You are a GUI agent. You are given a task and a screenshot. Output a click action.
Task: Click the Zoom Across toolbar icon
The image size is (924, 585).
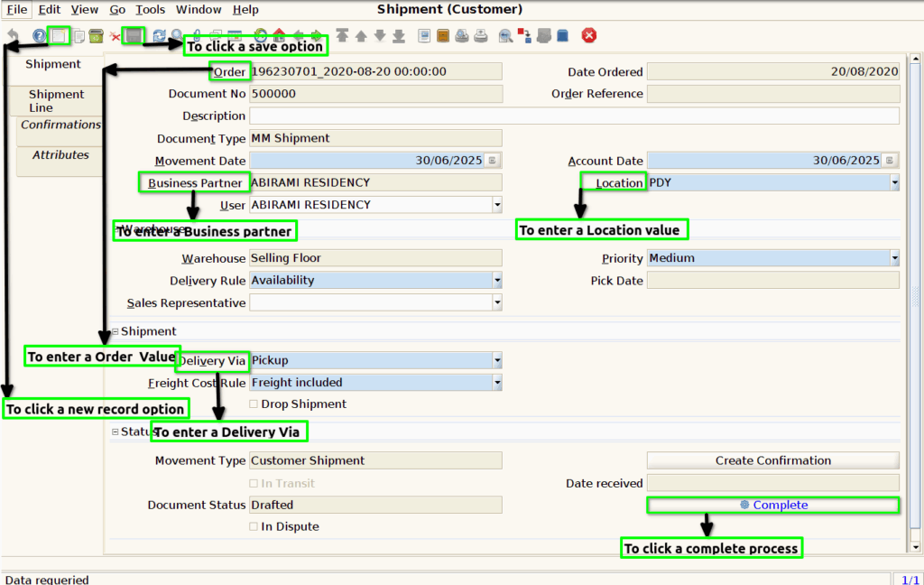[505, 36]
